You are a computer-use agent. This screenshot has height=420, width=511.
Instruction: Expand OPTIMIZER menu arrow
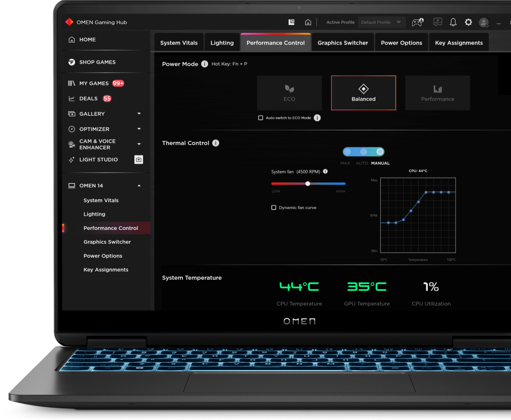point(139,129)
